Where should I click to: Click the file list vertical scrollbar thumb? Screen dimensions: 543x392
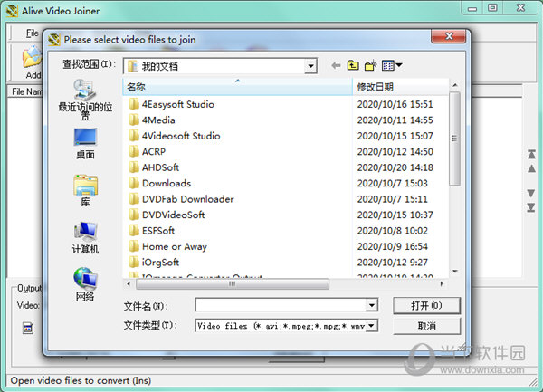[x=454, y=139]
